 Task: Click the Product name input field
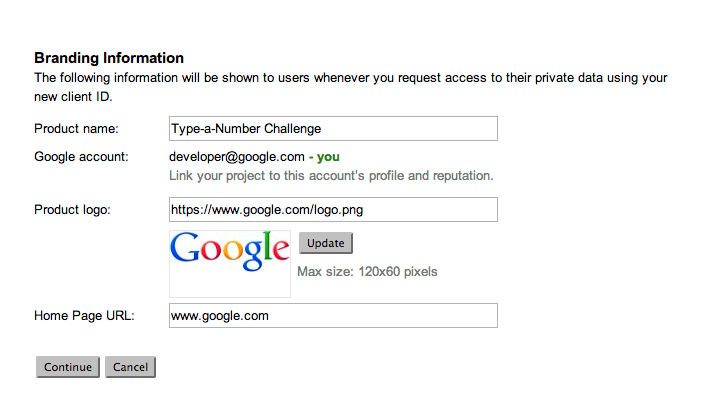[x=333, y=129]
